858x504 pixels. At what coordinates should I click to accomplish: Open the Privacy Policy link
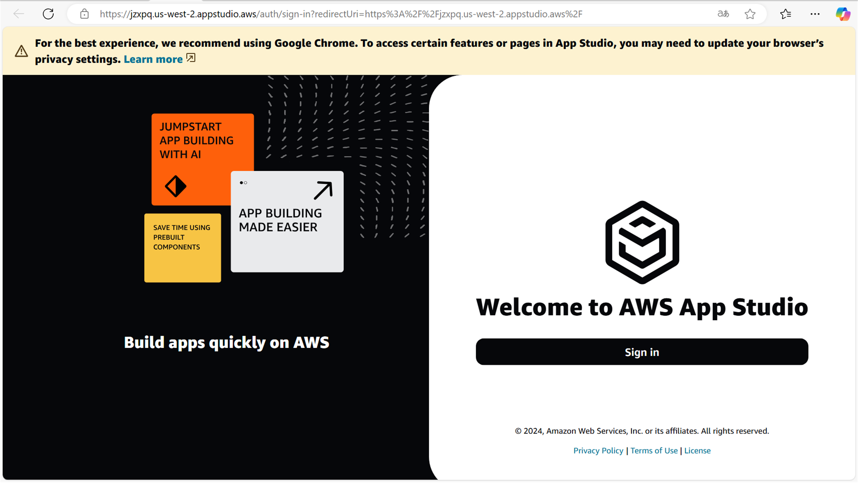pyautogui.click(x=598, y=451)
